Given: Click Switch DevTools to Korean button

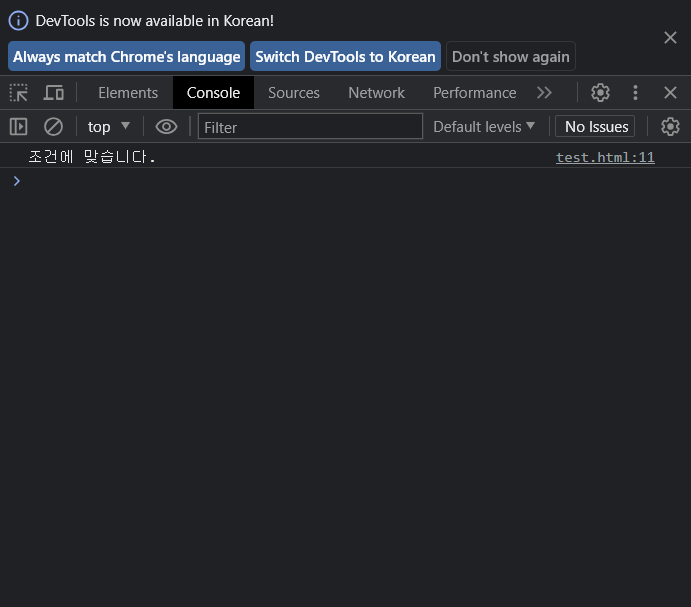Looking at the screenshot, I should tap(346, 56).
